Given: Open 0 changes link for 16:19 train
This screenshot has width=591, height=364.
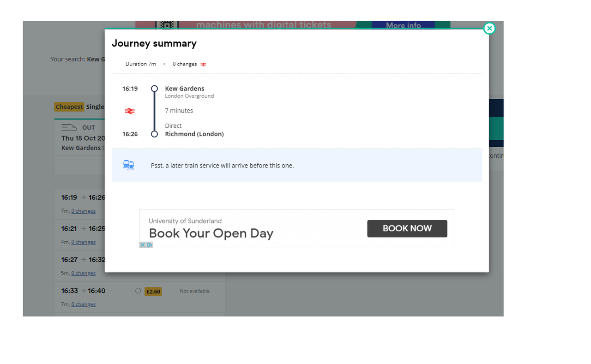Looking at the screenshot, I should point(83,211).
